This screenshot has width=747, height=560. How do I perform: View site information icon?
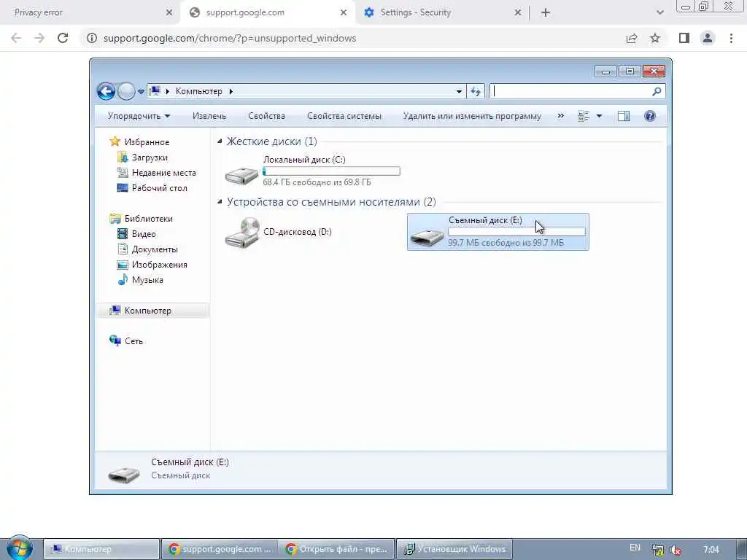pyautogui.click(x=92, y=38)
